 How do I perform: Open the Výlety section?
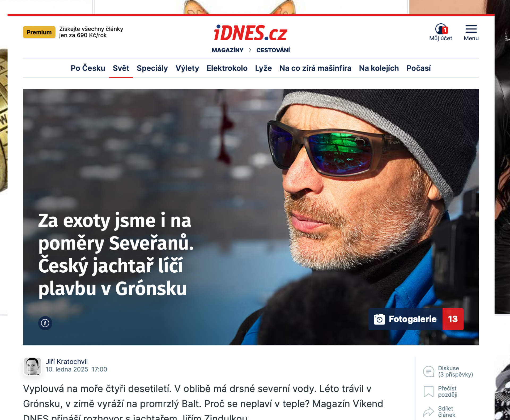[187, 68]
